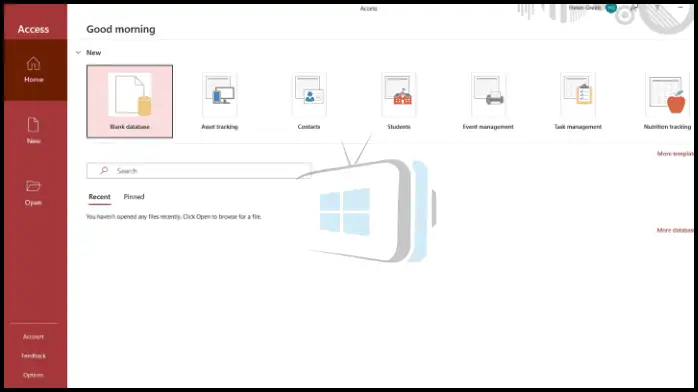
Task: Open the New page in sidebar
Action: (34, 131)
